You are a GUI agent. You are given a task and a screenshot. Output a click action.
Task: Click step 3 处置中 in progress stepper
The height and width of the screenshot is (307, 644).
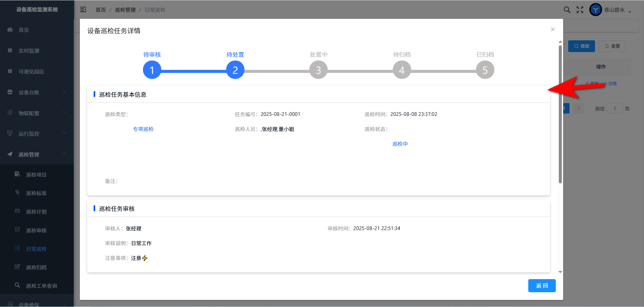pos(318,70)
